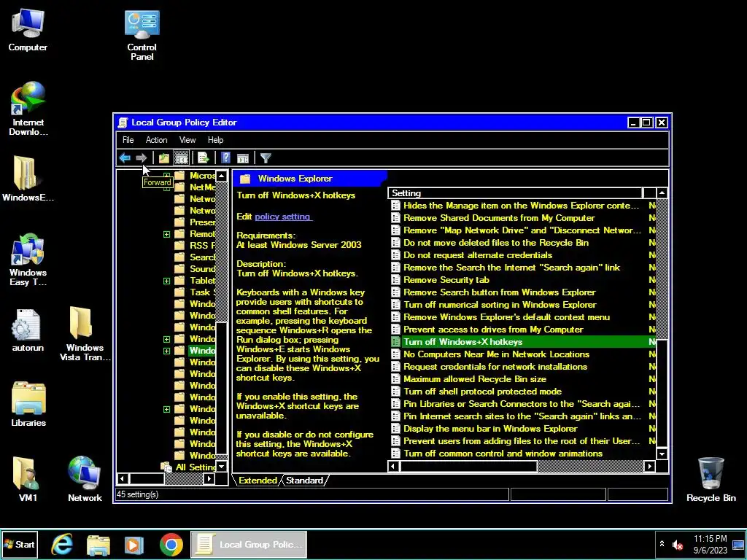
Task: Click tree pane scroll-up arrow
Action: (222, 176)
